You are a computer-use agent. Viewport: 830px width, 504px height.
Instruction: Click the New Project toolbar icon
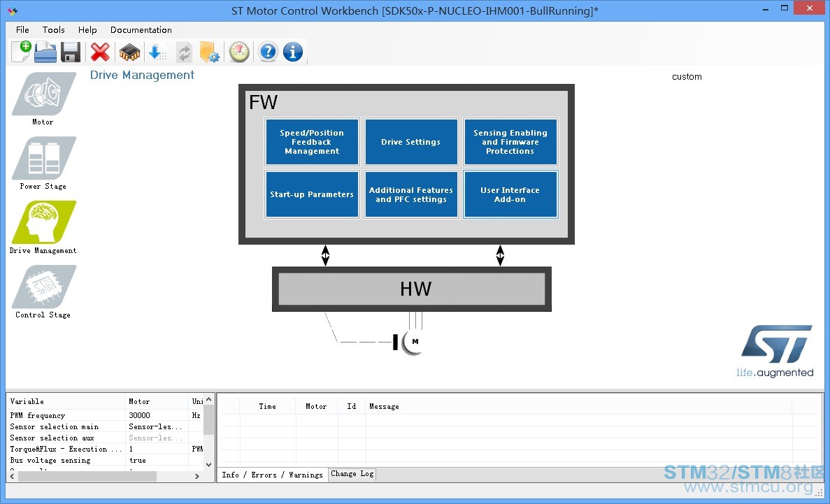[21, 52]
